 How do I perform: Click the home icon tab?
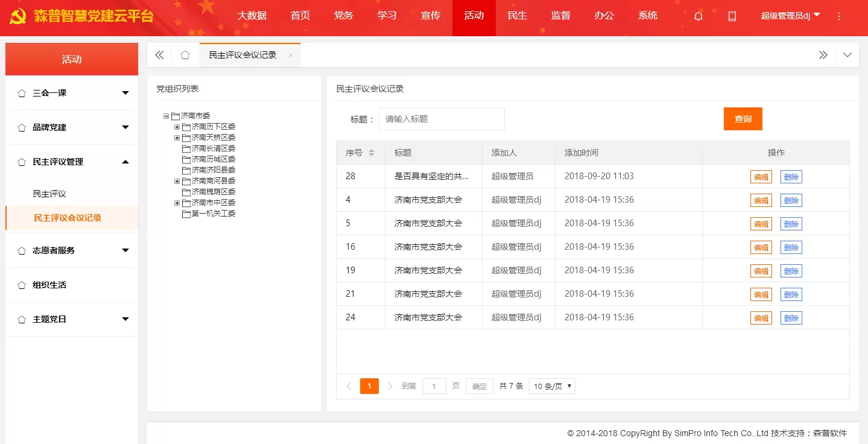[x=185, y=55]
